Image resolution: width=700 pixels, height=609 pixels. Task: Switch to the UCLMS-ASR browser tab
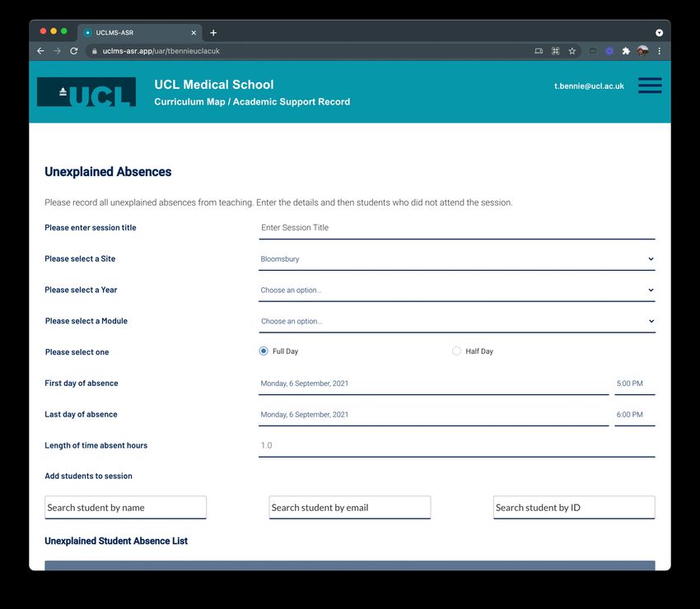(139, 33)
